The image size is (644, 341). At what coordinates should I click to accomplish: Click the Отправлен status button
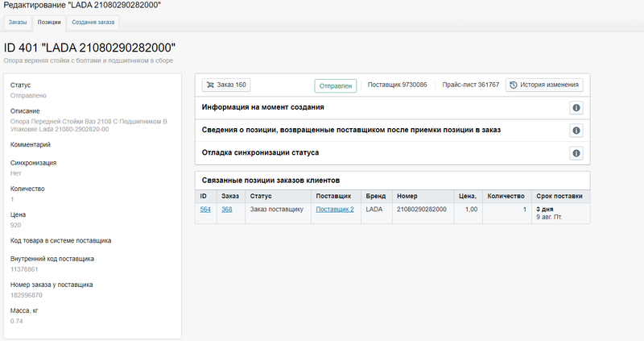pyautogui.click(x=336, y=86)
